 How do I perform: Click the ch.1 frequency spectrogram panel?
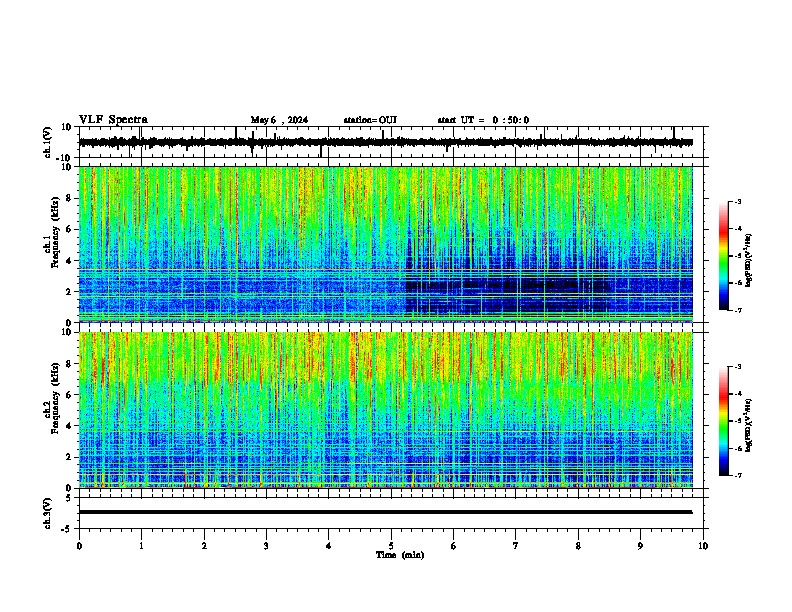(x=385, y=244)
